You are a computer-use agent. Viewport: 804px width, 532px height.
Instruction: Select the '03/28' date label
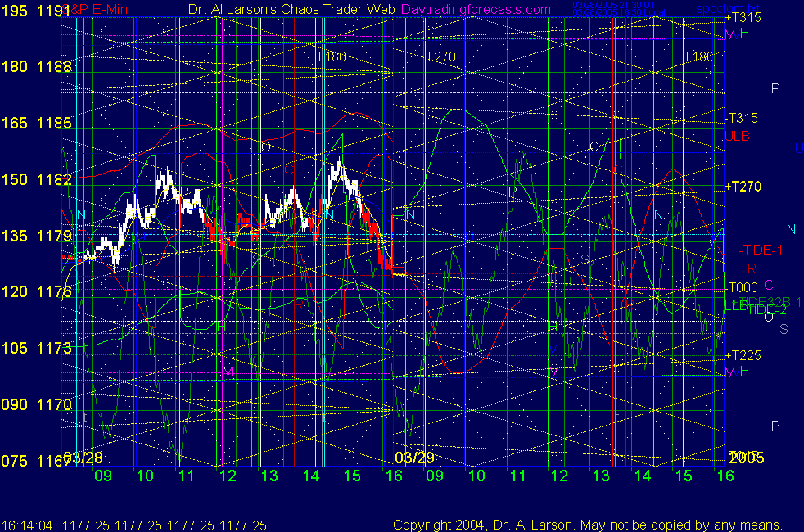[x=83, y=458]
